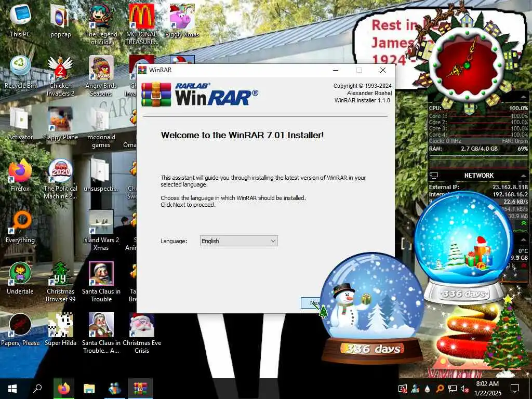The height and width of the screenshot is (399, 532).
Task: Close the WinRAR installer window
Action: (x=383, y=70)
